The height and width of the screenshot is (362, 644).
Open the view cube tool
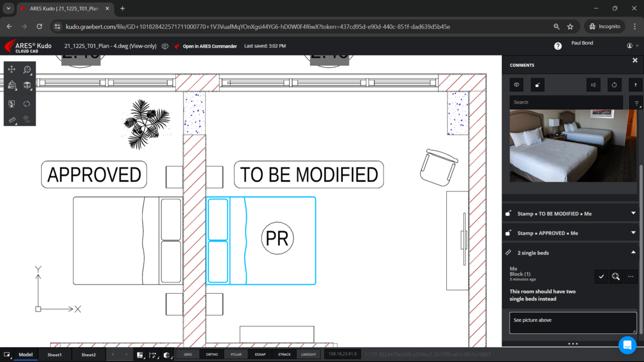[27, 85]
